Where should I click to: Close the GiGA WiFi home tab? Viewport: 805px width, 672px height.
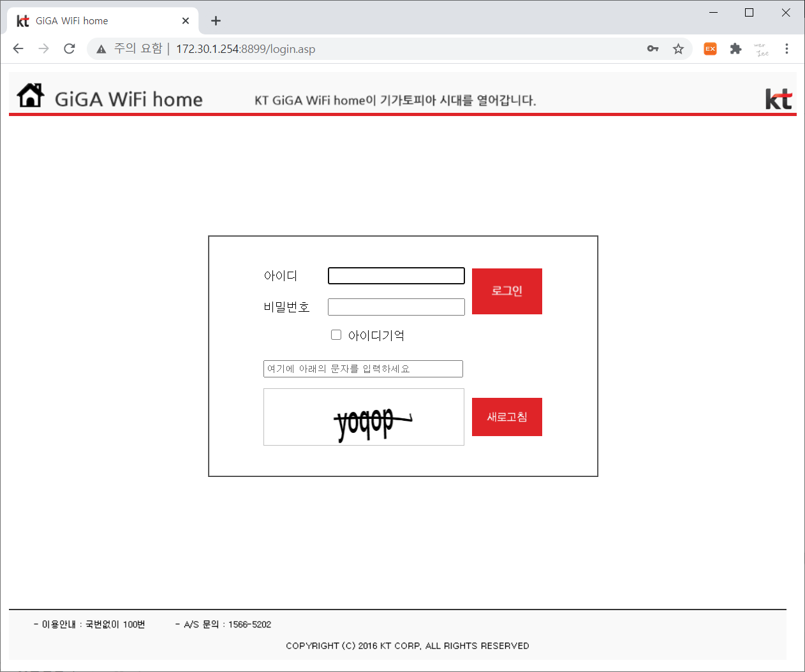[186, 21]
